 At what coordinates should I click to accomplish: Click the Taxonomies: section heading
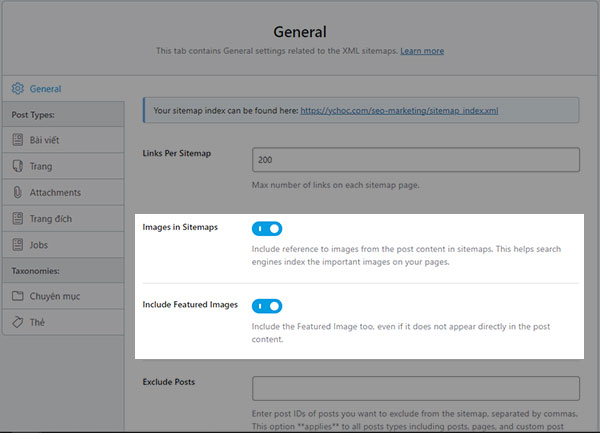(x=35, y=271)
